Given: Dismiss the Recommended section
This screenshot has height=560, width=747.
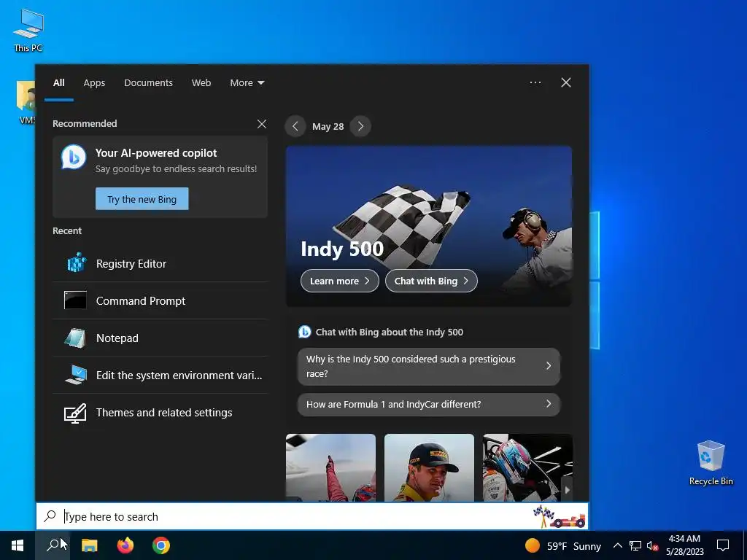Looking at the screenshot, I should (x=262, y=124).
